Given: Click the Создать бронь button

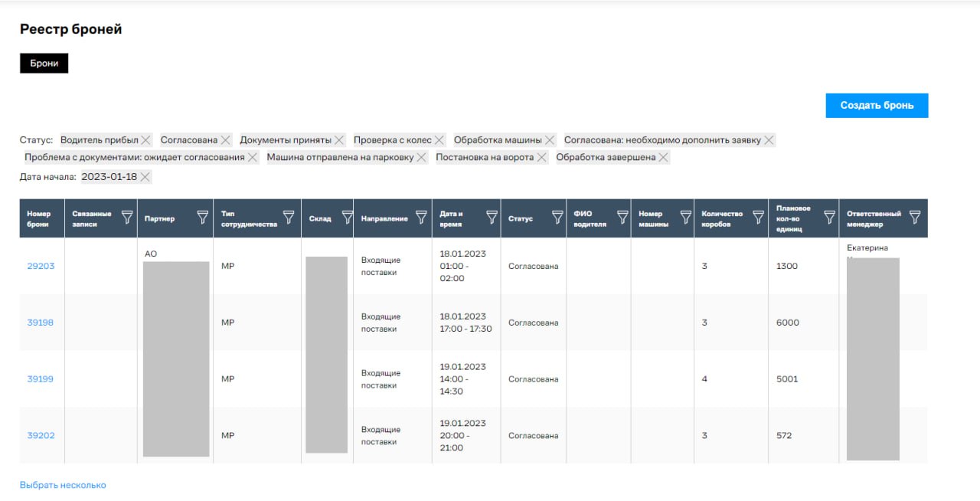Looking at the screenshot, I should click(x=877, y=106).
